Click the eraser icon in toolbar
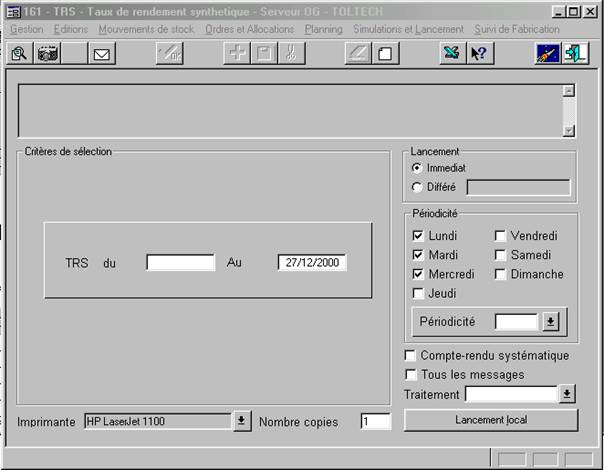This screenshot has width=604, height=470. 357,54
